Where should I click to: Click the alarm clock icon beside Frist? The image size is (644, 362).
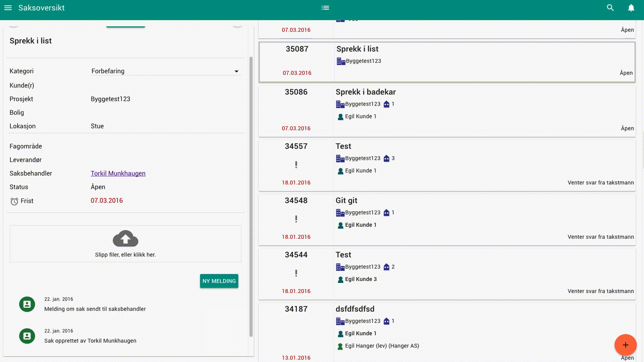[x=14, y=201]
